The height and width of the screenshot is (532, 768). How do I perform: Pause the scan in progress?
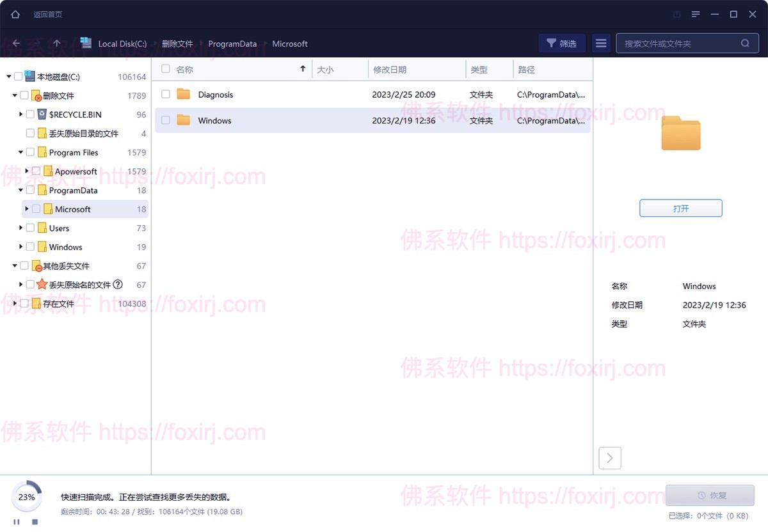[x=17, y=522]
